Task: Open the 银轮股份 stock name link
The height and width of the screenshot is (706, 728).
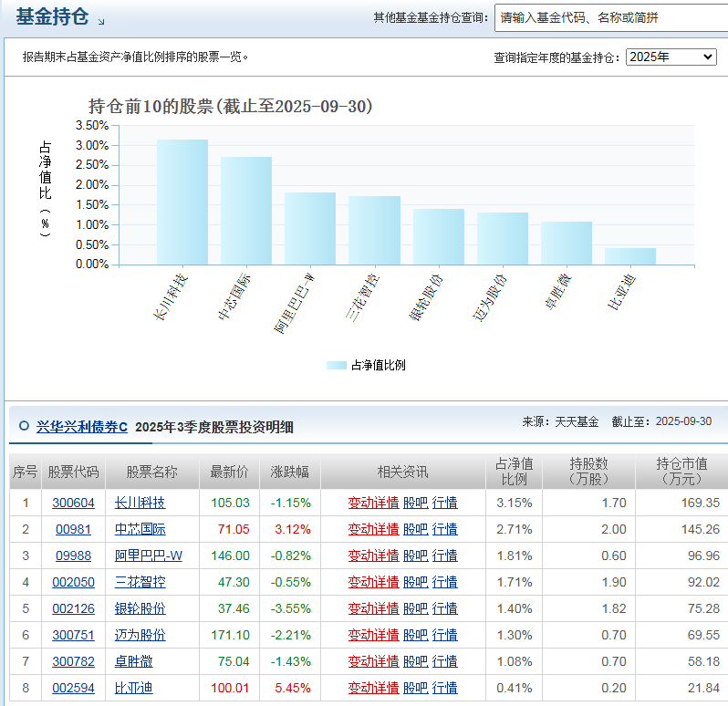Action: coord(140,608)
